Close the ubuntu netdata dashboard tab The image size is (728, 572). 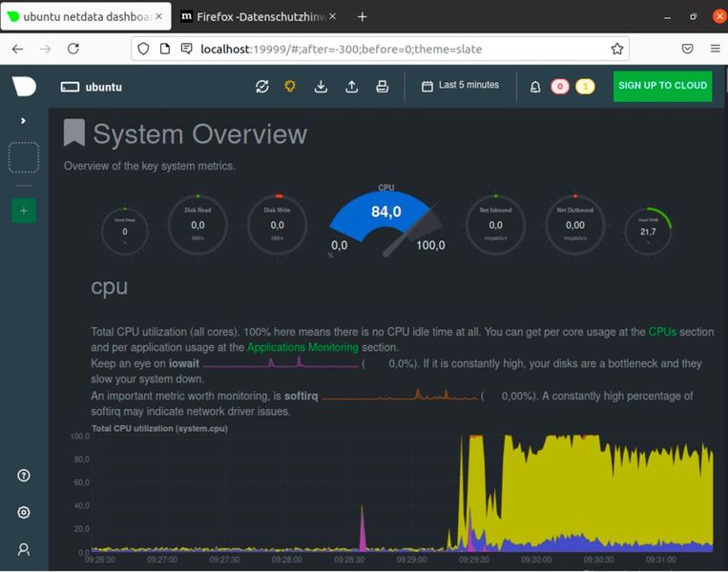click(x=158, y=16)
